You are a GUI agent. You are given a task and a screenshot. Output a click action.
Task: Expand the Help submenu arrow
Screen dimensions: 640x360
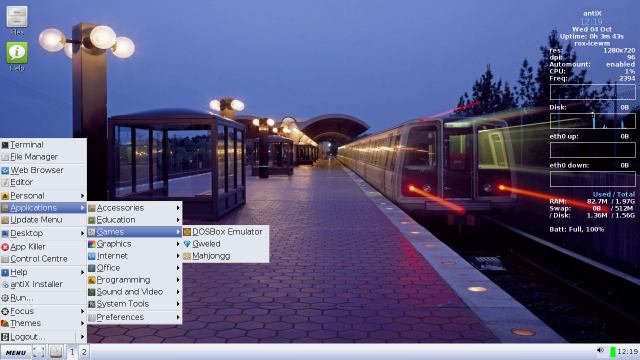click(82, 272)
